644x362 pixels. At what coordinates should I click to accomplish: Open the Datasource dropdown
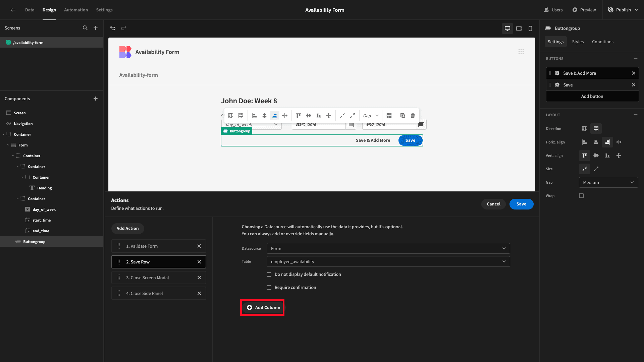click(388, 248)
